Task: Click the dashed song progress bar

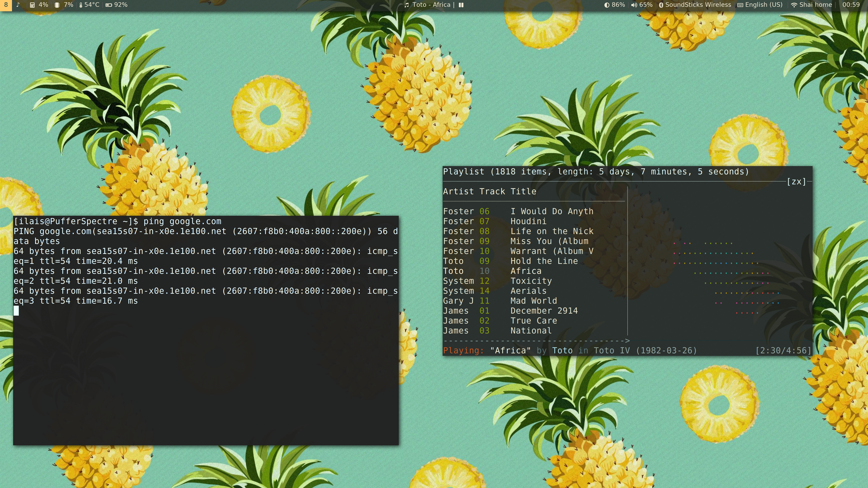Action: pos(536,341)
